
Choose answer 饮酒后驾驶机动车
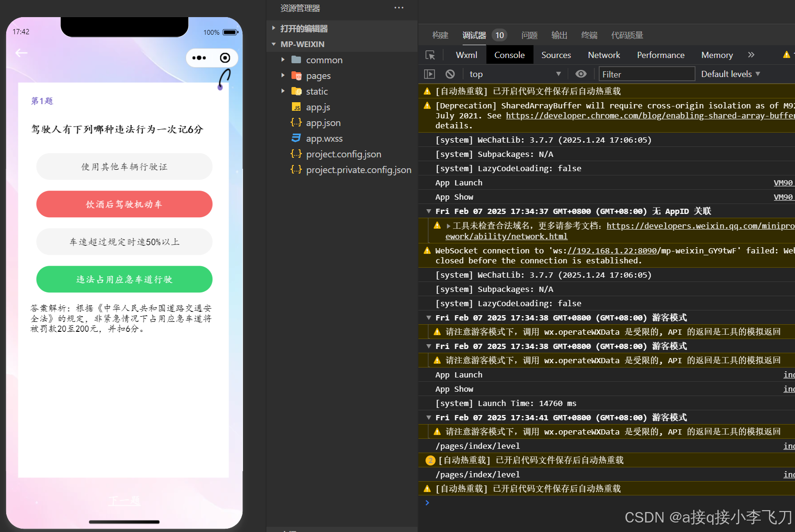pyautogui.click(x=124, y=204)
